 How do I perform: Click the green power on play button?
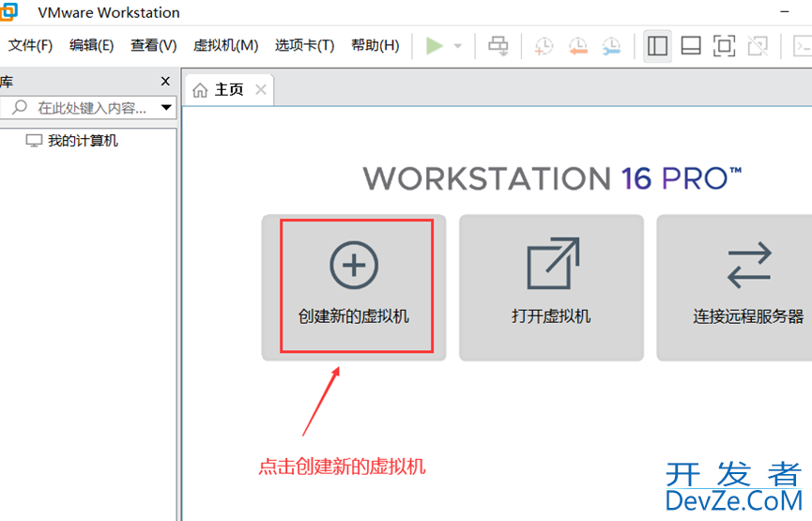[434, 46]
